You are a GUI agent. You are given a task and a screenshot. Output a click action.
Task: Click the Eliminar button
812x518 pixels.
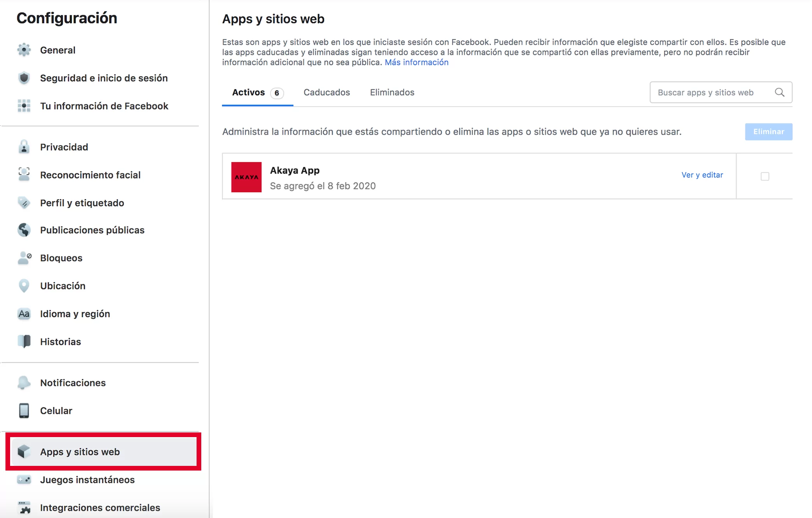768,131
